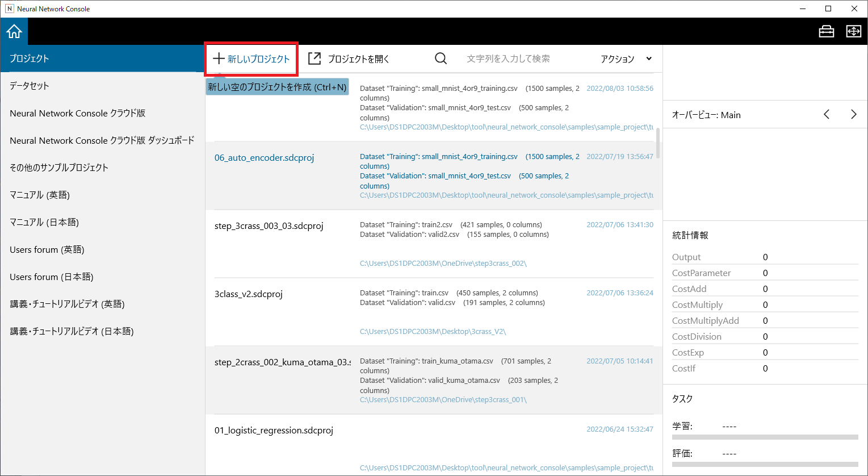Click the 学習 progress bar
The image size is (868, 476).
pyautogui.click(x=765, y=437)
